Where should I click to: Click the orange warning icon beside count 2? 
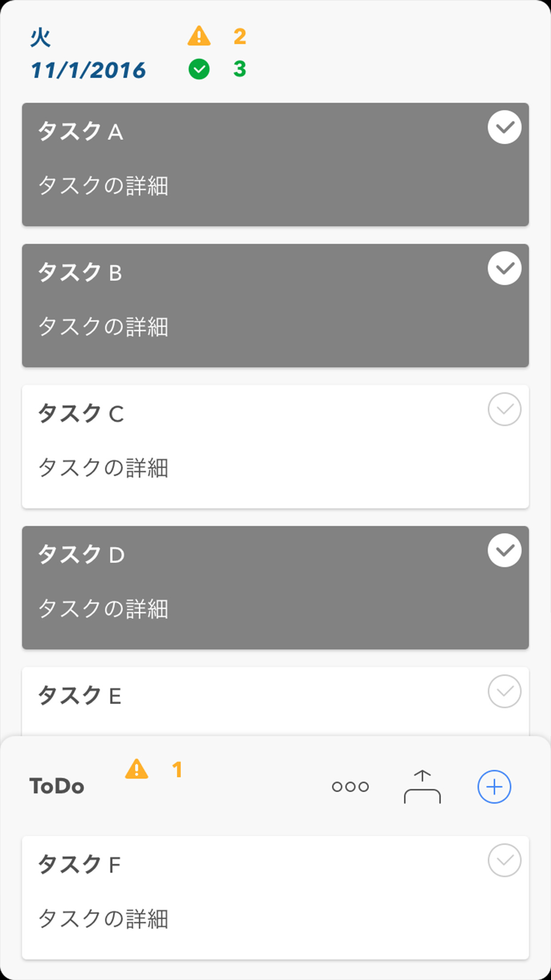point(199,36)
